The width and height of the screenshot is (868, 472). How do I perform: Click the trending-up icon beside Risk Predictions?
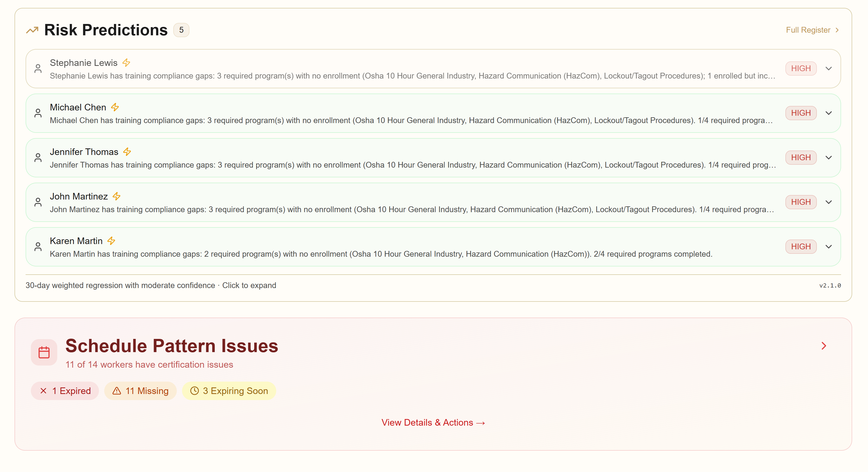pos(32,30)
